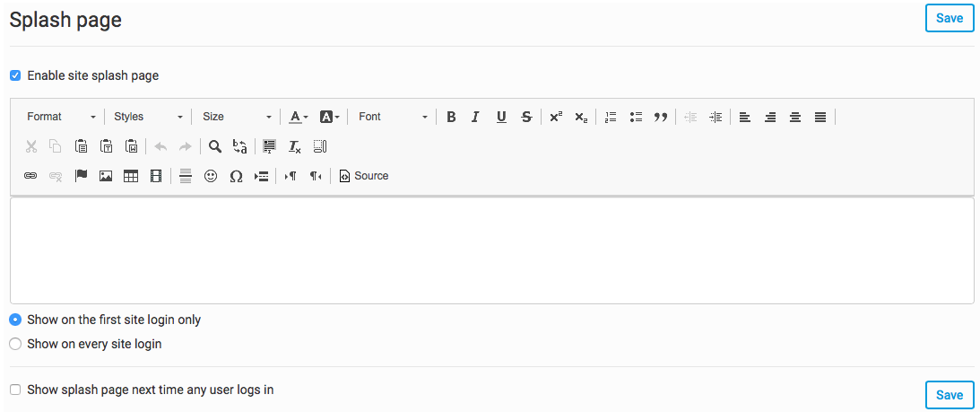
Task: Open the Format dropdown
Action: coord(61,117)
